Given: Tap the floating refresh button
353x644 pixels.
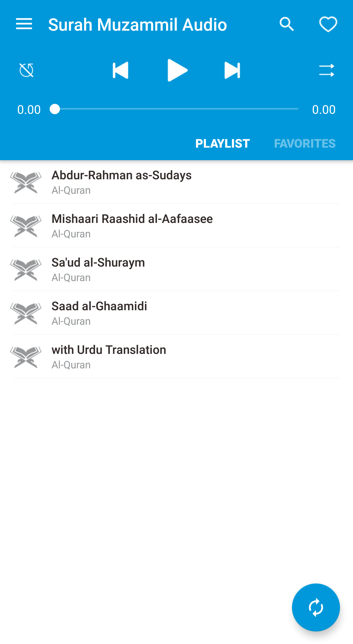Looking at the screenshot, I should 315,607.
